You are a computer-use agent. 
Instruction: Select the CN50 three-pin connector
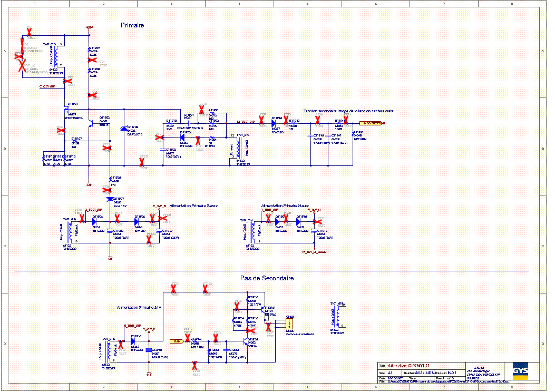[289, 324]
